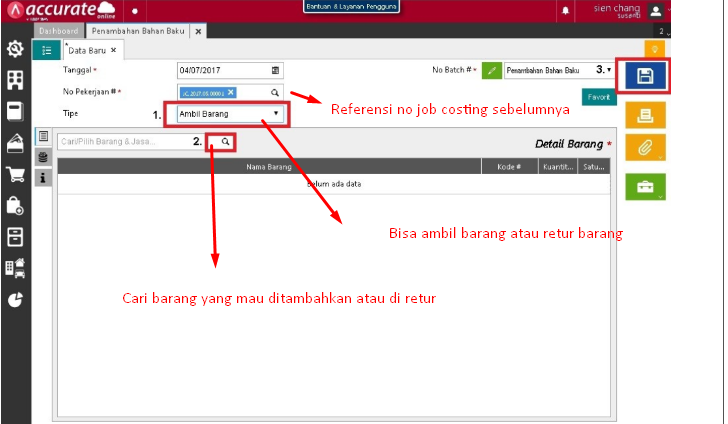Viewport: 728px width, 424px height.
Task: Click the green briefcase button
Action: pyautogui.click(x=645, y=187)
